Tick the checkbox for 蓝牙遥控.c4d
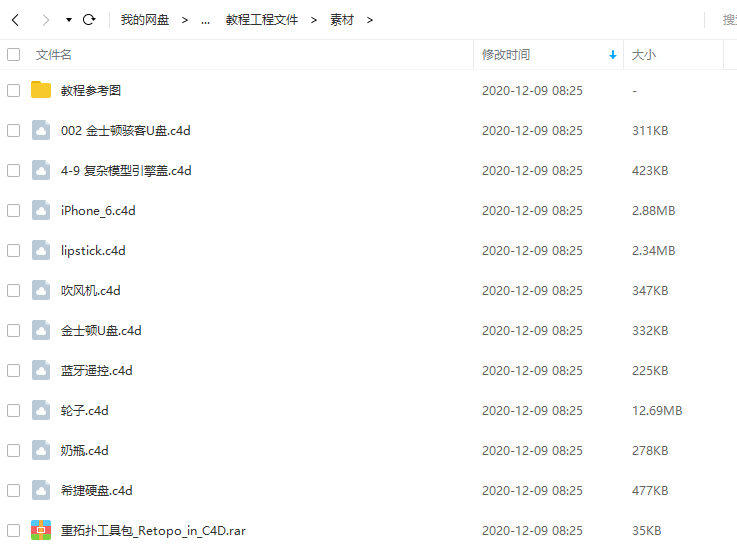This screenshot has width=737, height=559. click(13, 370)
